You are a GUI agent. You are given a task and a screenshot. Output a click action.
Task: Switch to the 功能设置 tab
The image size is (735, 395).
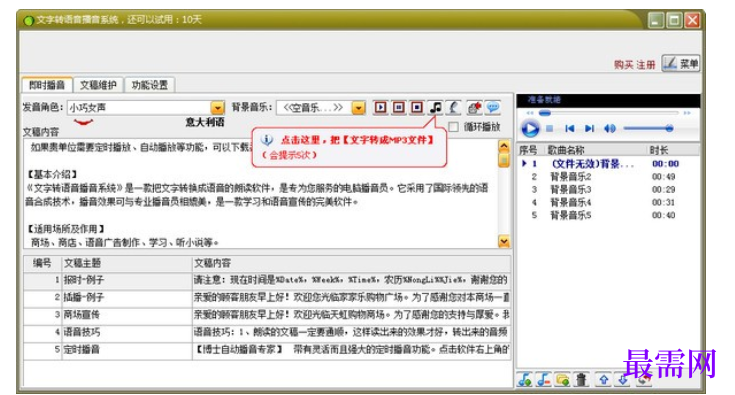(x=150, y=85)
